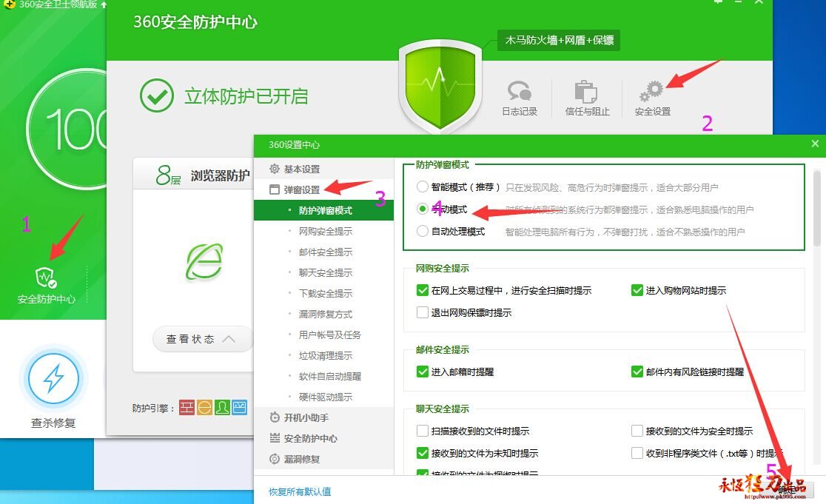826x504 pixels.
Task: Click the orange browser icon beside 防护引擎
Action: pyautogui.click(x=204, y=408)
